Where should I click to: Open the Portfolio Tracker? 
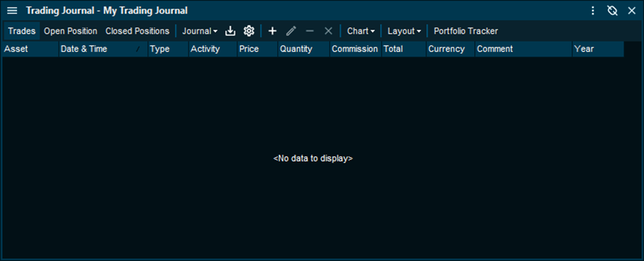(x=466, y=32)
